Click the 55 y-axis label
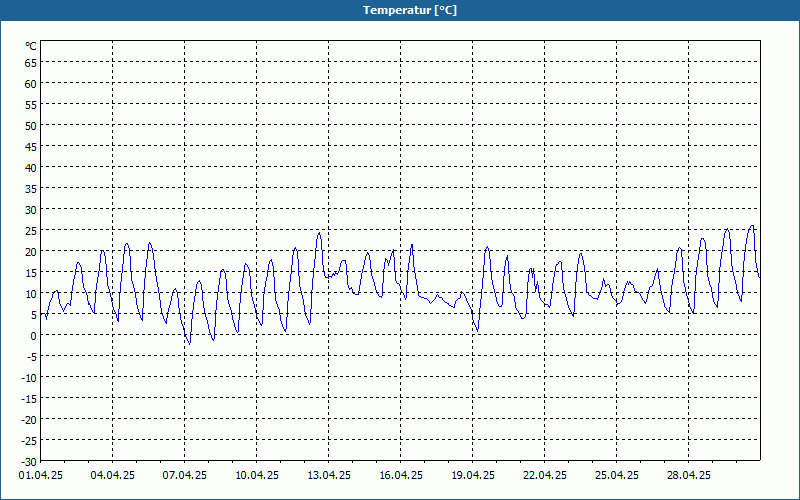The image size is (800, 500). point(31,105)
